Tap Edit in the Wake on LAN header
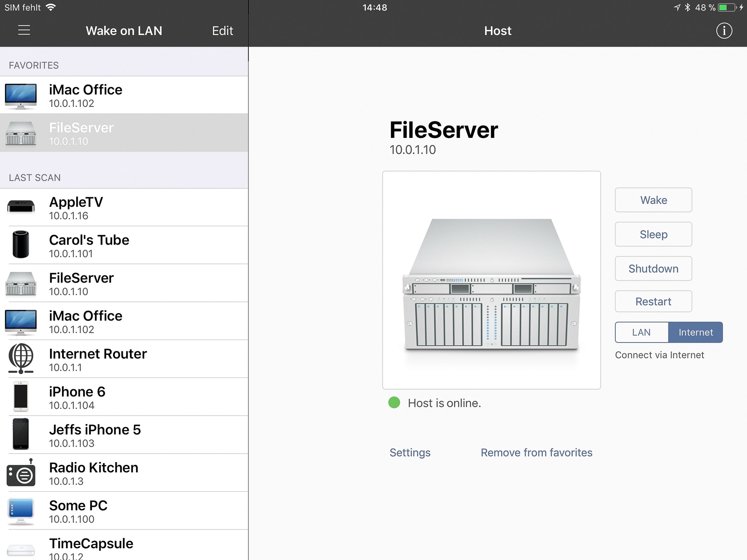Screen dimensions: 747x560 [222, 31]
